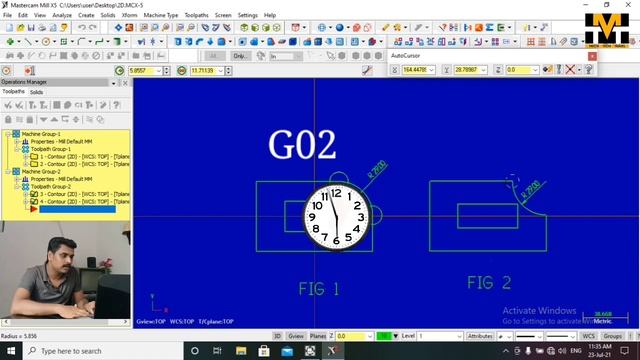
Task: Open the diameter 11.71139 dropdown
Action: (x=221, y=71)
